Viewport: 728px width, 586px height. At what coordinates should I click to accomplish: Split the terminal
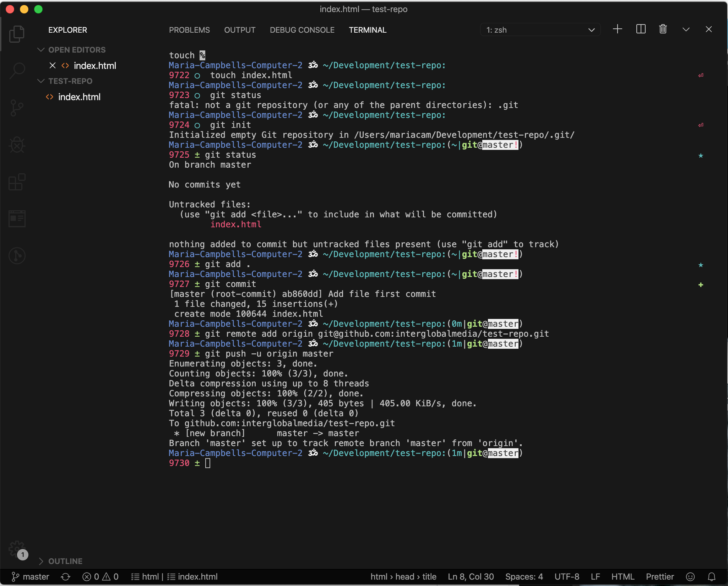coord(640,29)
